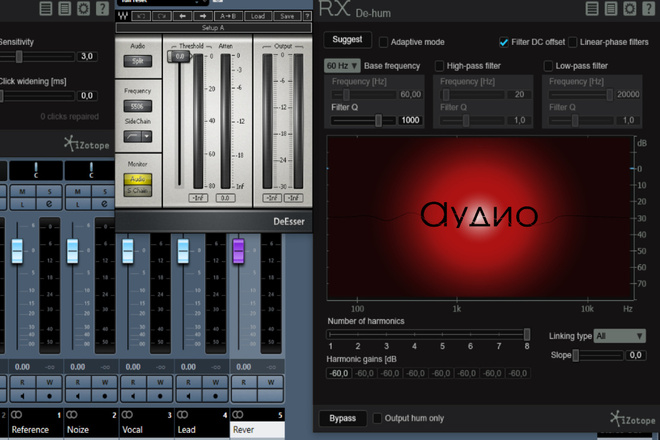Open De-hum help question mark icon

point(648,8)
